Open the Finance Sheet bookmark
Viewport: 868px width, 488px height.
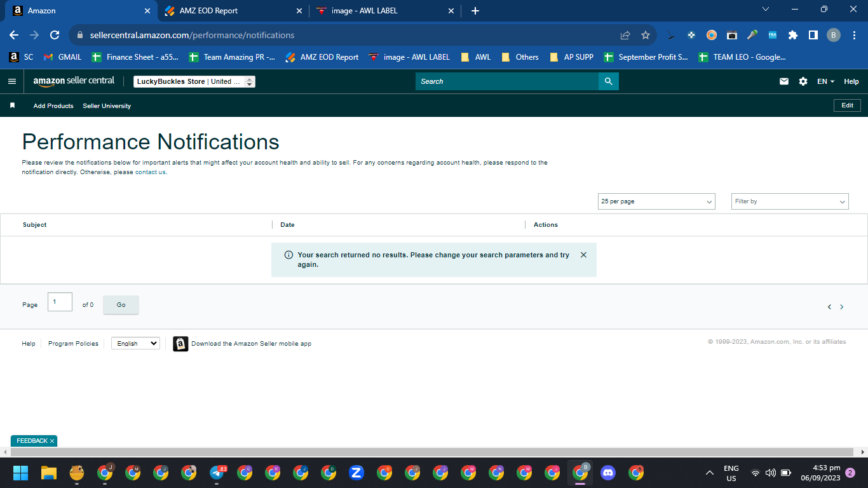[135, 57]
